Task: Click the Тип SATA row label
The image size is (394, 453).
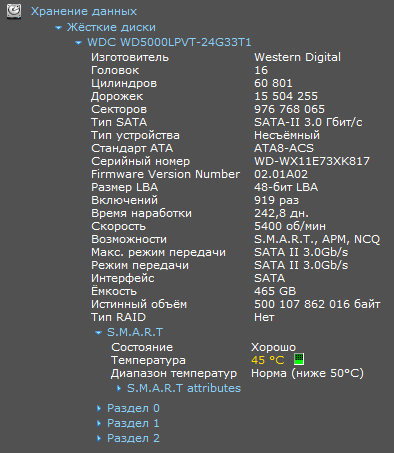Action: [119, 122]
